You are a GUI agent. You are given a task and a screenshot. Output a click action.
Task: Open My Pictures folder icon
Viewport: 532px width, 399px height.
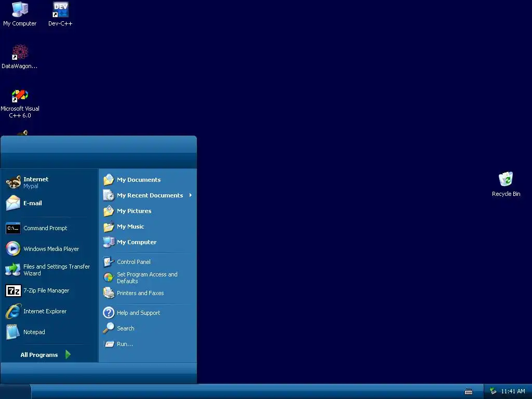tap(109, 211)
